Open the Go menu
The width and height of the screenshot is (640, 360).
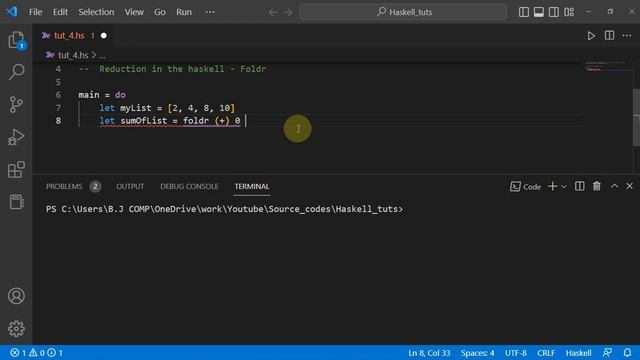[160, 12]
